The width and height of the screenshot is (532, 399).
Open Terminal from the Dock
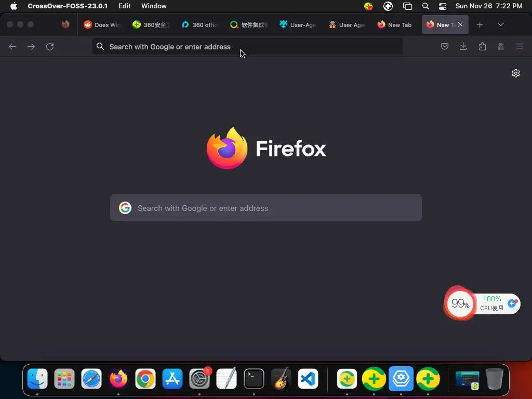coord(254,378)
